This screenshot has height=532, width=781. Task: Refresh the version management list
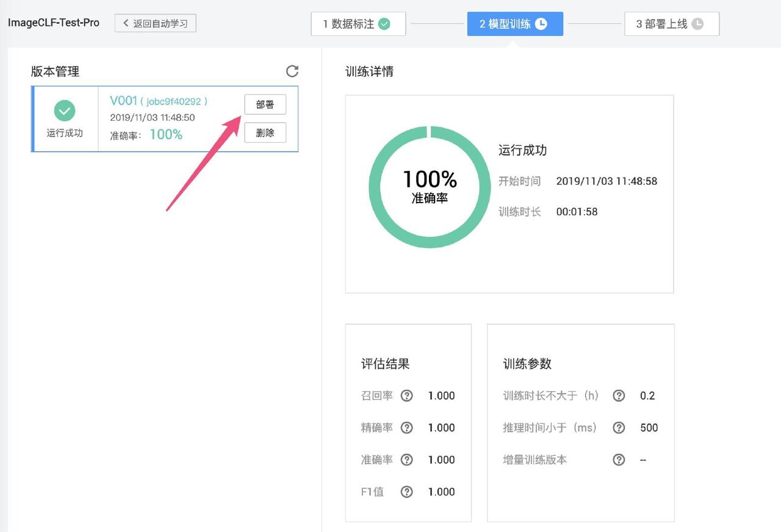pyautogui.click(x=292, y=71)
